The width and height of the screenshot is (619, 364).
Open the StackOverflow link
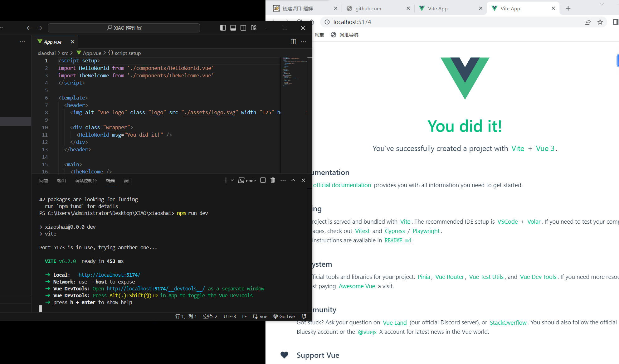tap(508, 323)
